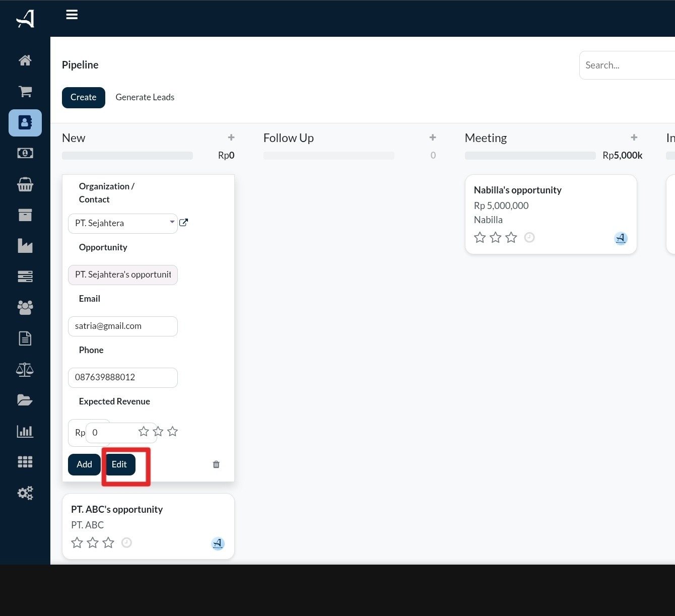
Task: Discard the quick create form with the trash icon
Action: (x=216, y=464)
